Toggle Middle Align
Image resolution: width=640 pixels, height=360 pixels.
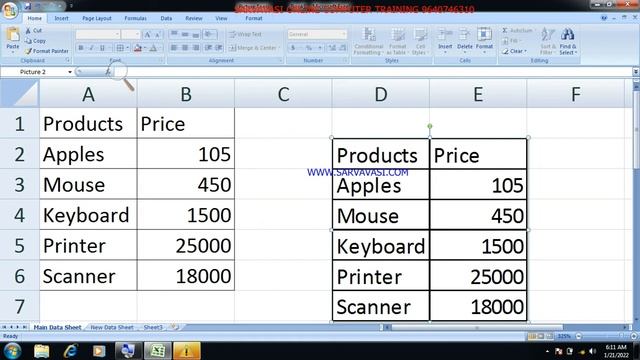tap(185, 34)
